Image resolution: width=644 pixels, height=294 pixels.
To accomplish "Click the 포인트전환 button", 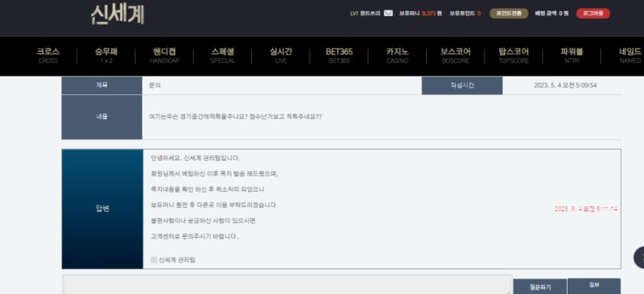I will click(509, 13).
